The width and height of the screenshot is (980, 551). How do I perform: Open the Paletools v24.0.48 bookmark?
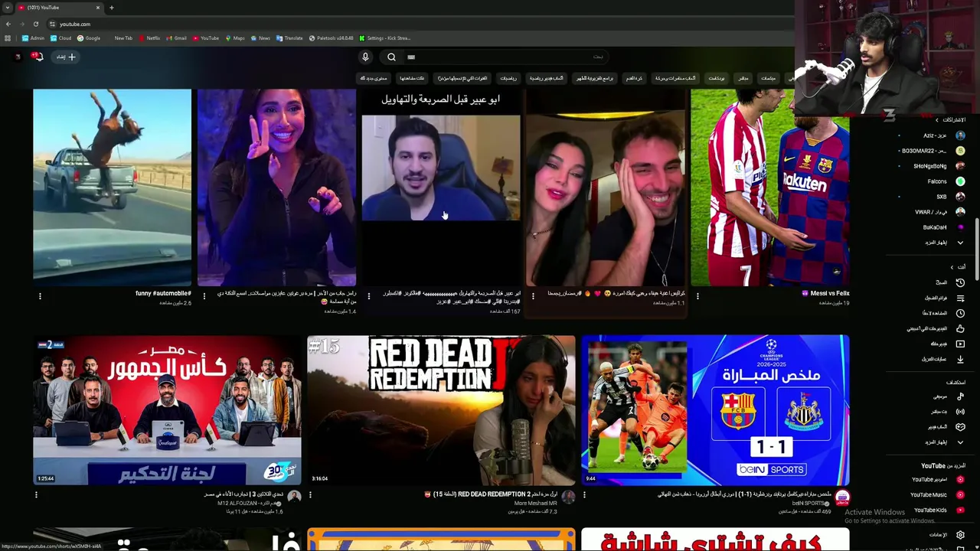(x=332, y=38)
